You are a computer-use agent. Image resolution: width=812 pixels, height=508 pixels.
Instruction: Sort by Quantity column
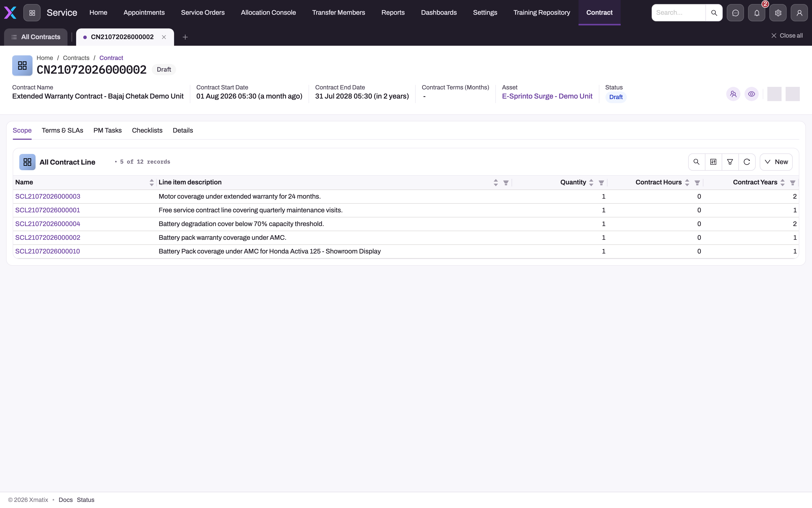pos(591,182)
